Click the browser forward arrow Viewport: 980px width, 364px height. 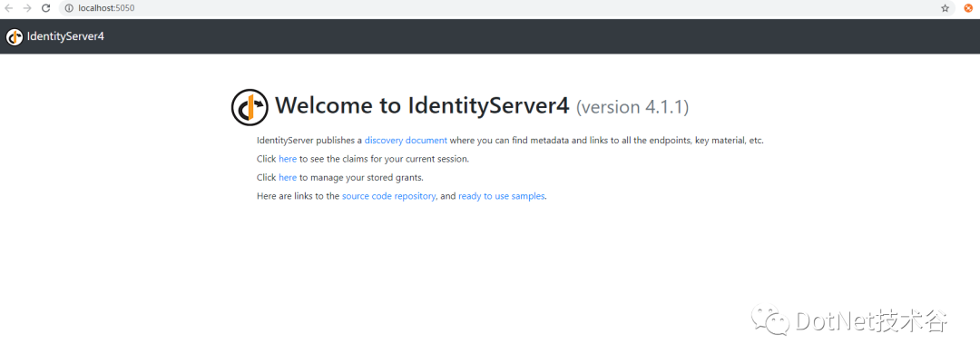coord(27,8)
